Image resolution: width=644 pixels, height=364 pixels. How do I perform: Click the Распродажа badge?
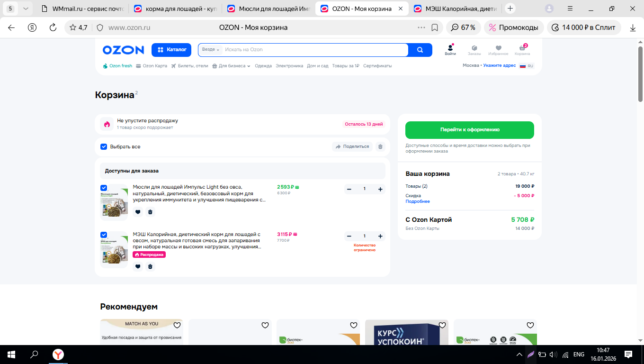click(x=149, y=255)
